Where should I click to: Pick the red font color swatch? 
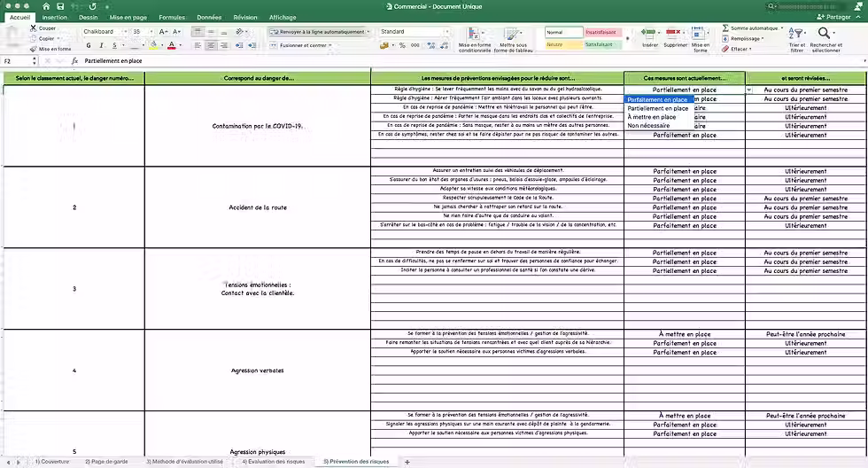(x=172, y=45)
